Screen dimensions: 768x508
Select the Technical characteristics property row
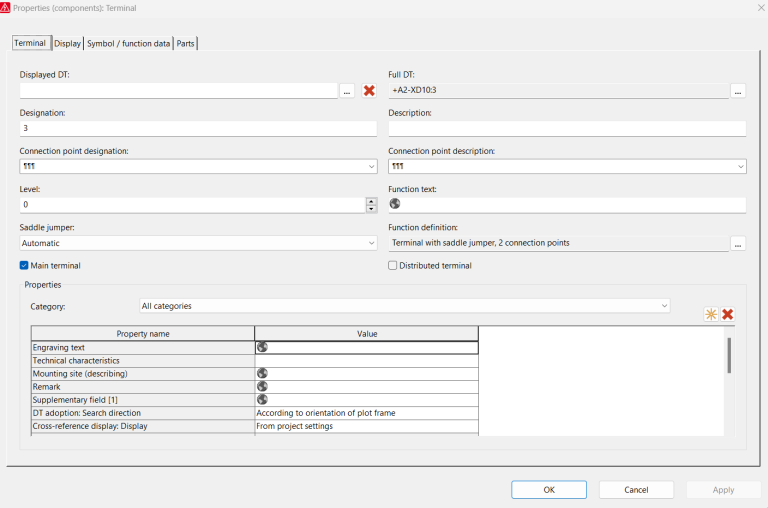coord(255,361)
